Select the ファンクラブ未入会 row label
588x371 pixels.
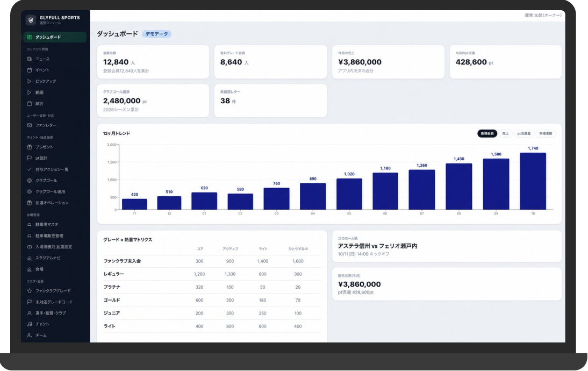(x=122, y=261)
